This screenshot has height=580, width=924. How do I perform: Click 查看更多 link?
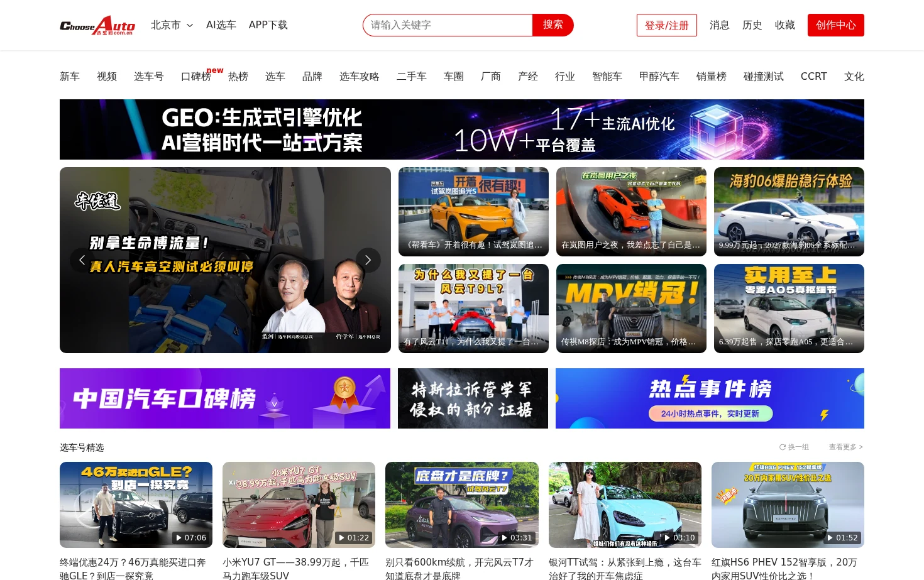click(846, 447)
